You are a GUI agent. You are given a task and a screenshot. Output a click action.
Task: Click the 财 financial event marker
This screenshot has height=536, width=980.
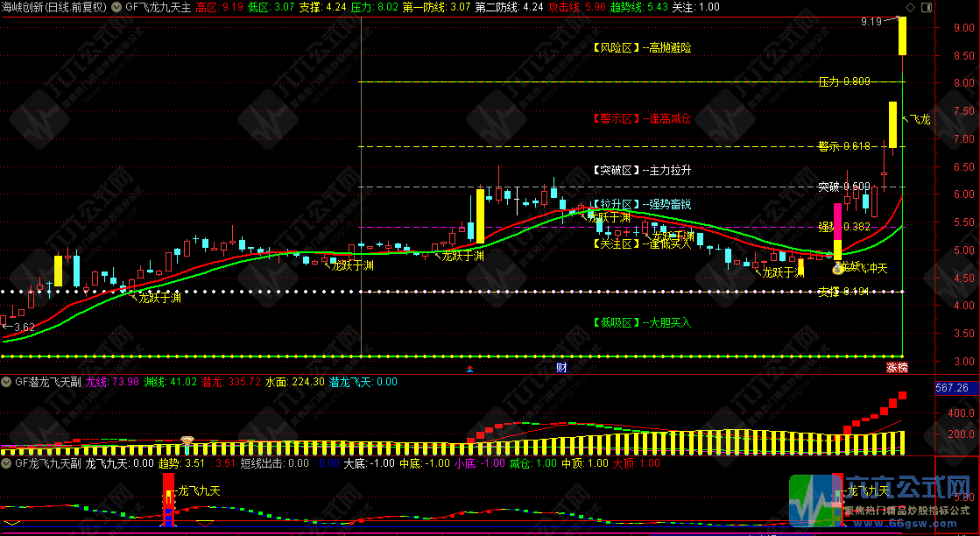[x=561, y=368]
